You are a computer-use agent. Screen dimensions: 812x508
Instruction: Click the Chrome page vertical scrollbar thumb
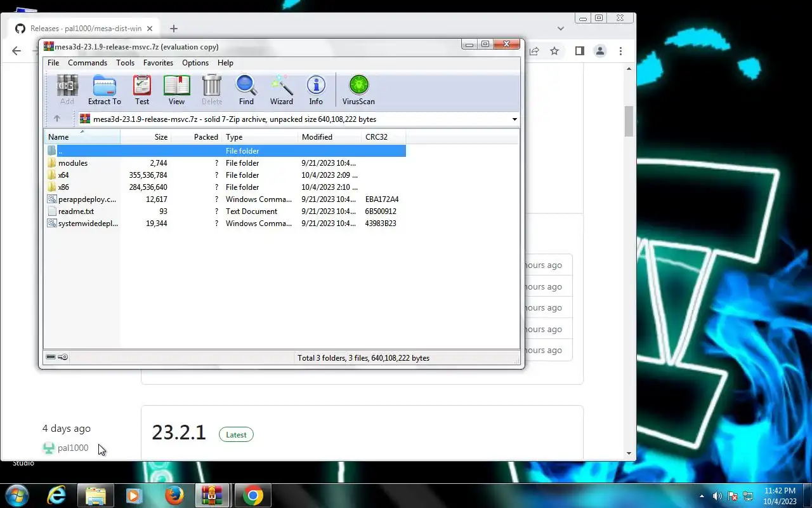pyautogui.click(x=629, y=121)
